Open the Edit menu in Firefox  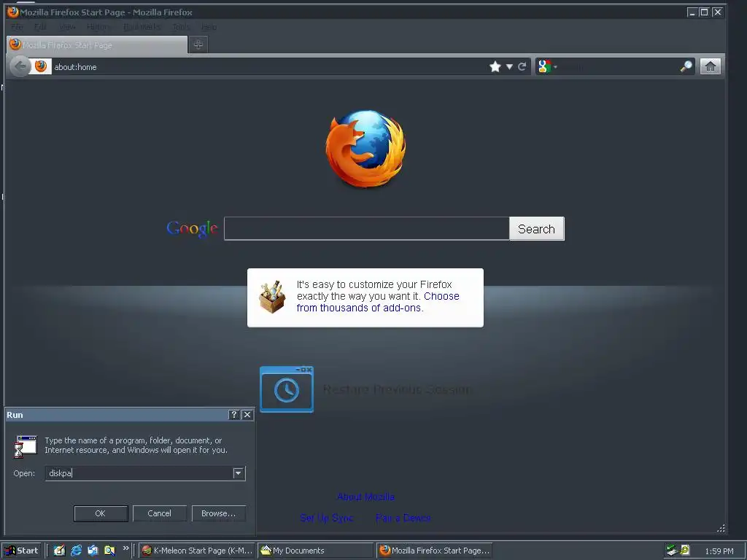click(41, 27)
